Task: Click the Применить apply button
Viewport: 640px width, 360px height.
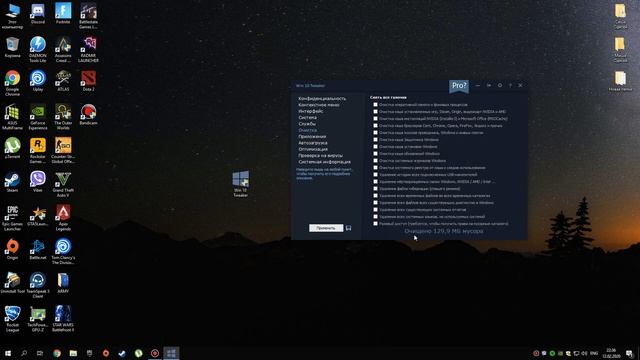Action: coord(326,228)
